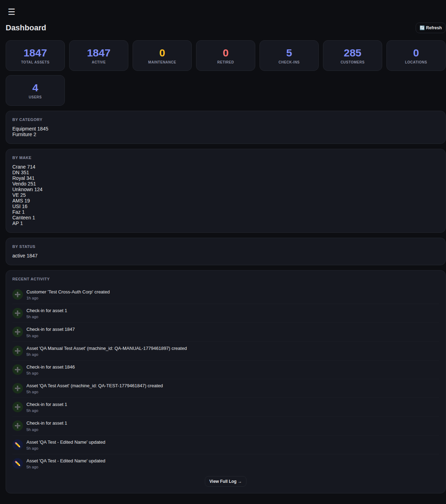The image size is (446, 504).
Task: Select 'QA-TEST-1779461847' asset created entry
Action: pos(94,386)
